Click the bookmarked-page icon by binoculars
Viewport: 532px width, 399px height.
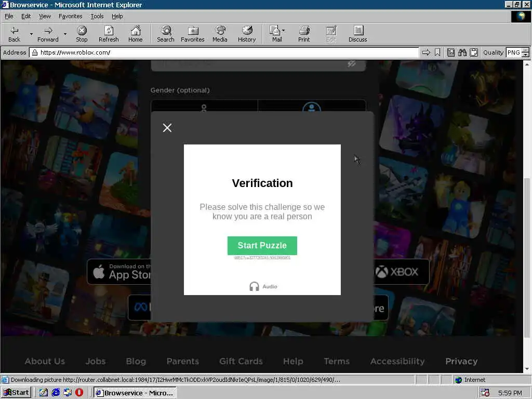pos(451,52)
